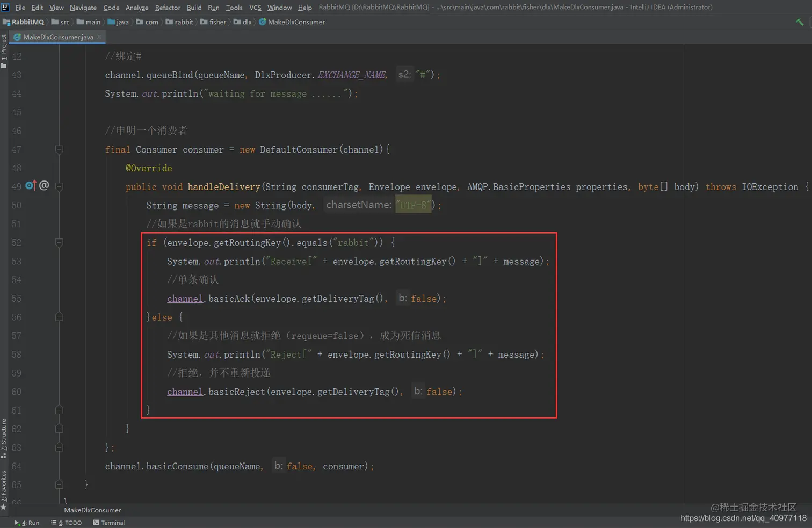The height and width of the screenshot is (528, 812).
Task: Click the Build project hammer icon
Action: pos(800,22)
